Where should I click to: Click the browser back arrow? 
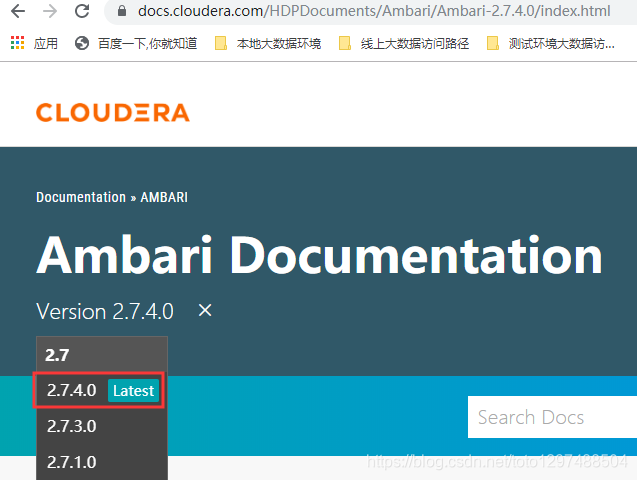(x=17, y=11)
